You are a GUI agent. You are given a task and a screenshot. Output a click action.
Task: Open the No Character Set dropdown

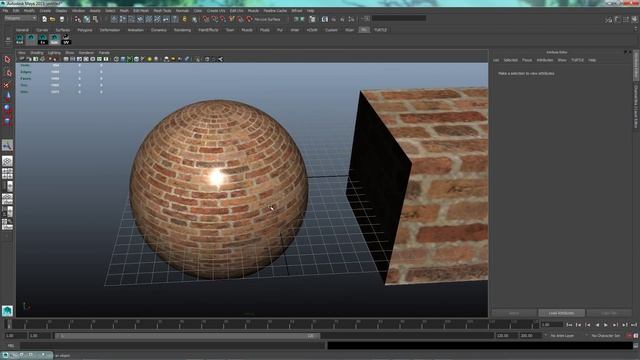[606, 336]
